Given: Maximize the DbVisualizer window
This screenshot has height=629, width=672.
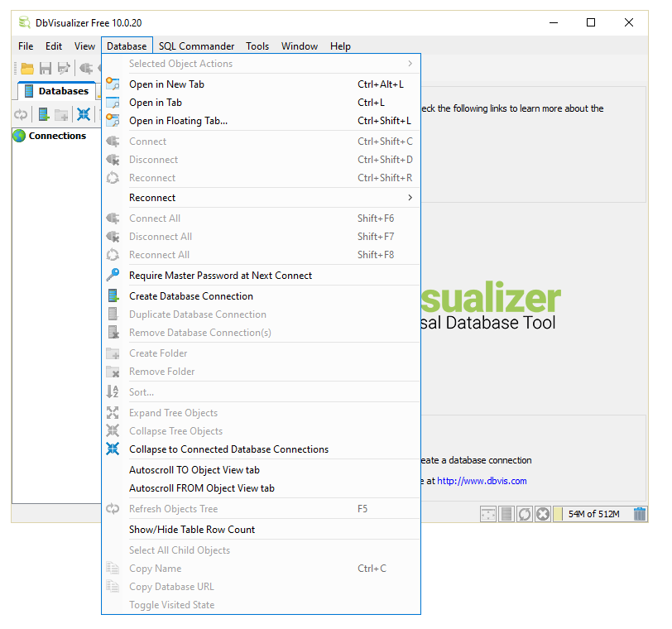Looking at the screenshot, I should 591,22.
